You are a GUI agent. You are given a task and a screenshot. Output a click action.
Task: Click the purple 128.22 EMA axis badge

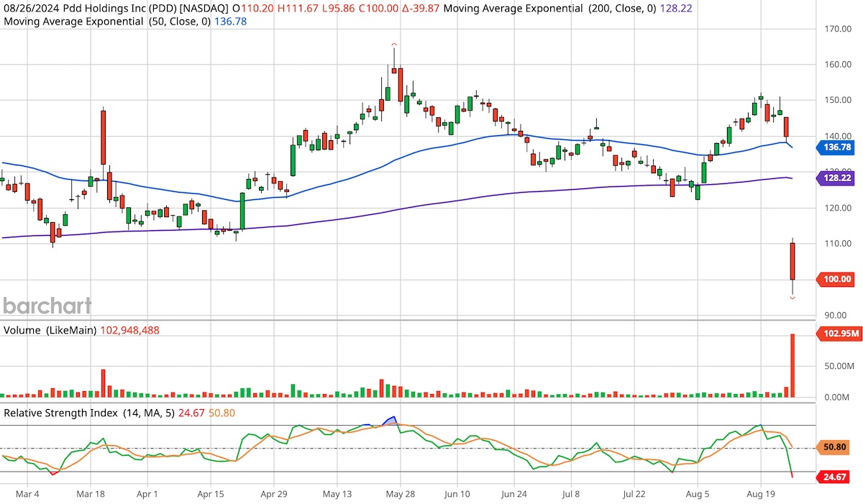tap(836, 178)
